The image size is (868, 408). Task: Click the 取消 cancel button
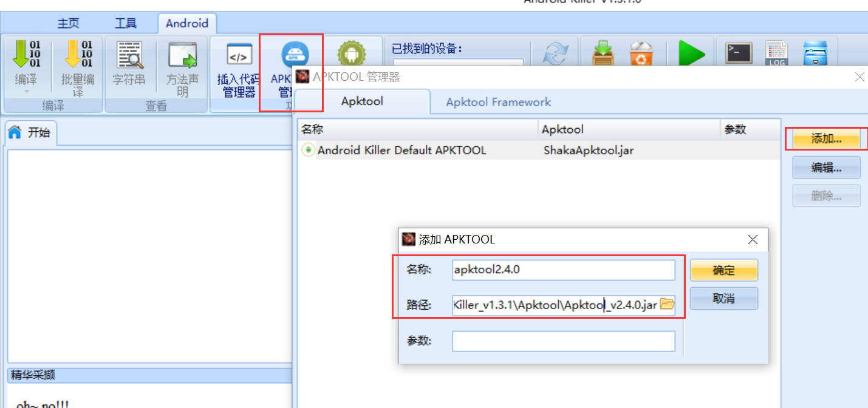click(724, 299)
